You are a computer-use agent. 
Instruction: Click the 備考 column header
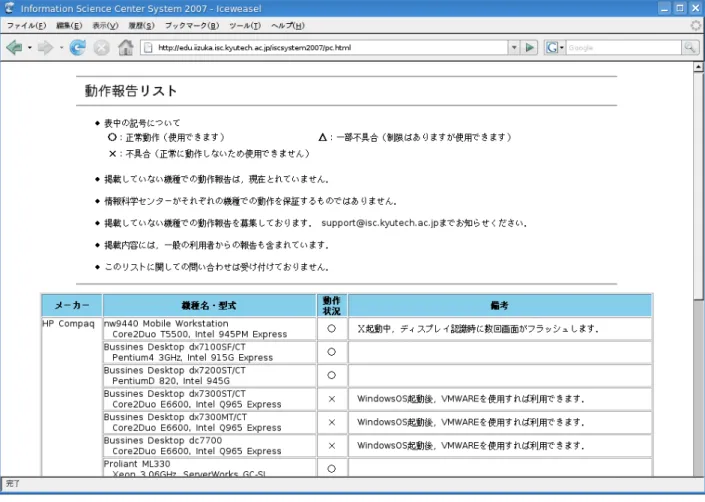pos(500,306)
